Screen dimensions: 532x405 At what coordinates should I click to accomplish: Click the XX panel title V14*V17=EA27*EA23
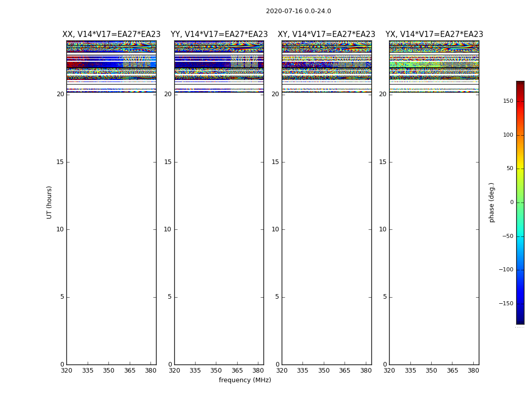pyautogui.click(x=111, y=34)
